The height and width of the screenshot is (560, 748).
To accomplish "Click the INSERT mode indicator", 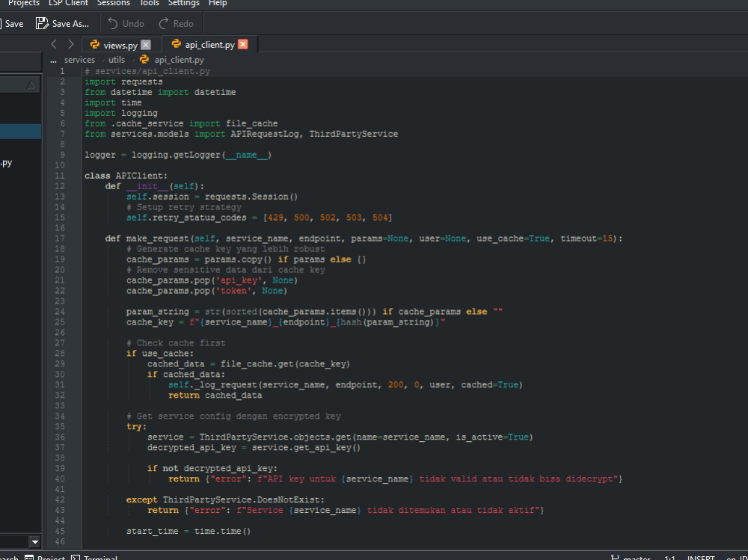I will [x=701, y=557].
